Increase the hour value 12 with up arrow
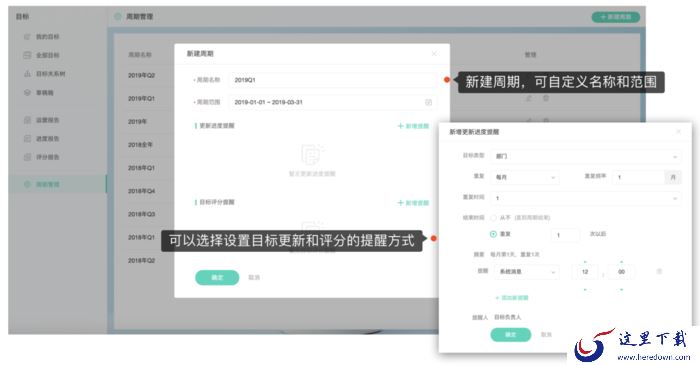The height and width of the screenshot is (365, 700). [585, 262]
